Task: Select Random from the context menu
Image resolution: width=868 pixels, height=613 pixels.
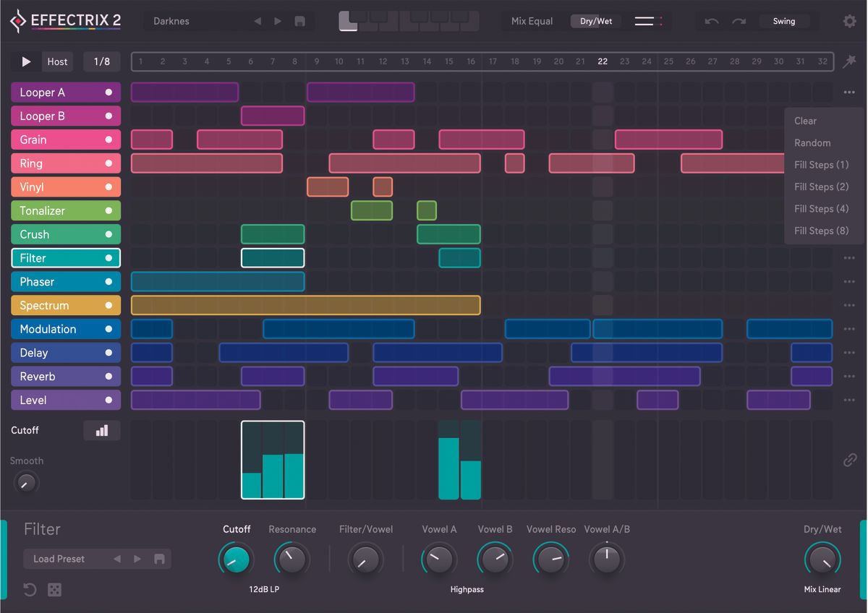Action: 812,142
